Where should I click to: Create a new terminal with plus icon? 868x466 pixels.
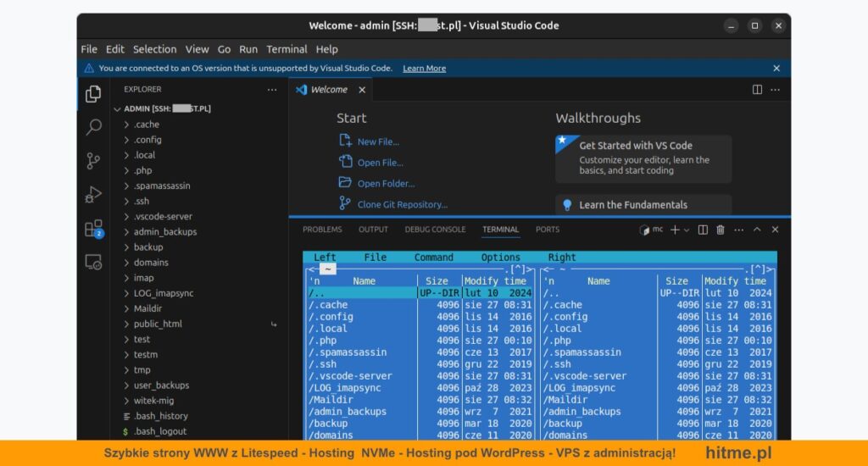(674, 230)
